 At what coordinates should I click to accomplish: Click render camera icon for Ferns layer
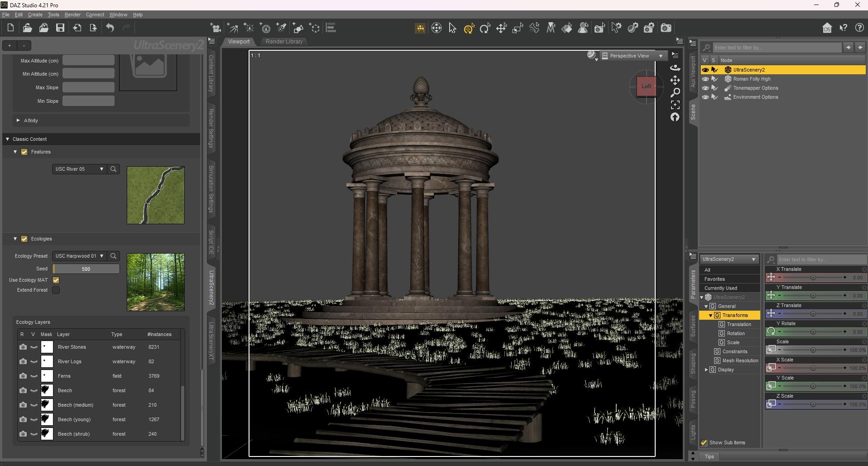tap(23, 376)
